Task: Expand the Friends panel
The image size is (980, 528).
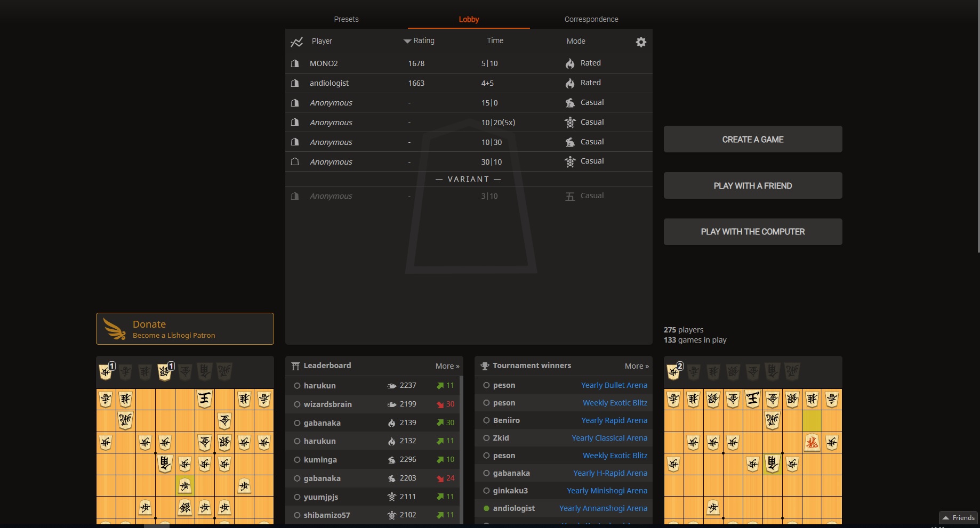Action: pyautogui.click(x=958, y=518)
